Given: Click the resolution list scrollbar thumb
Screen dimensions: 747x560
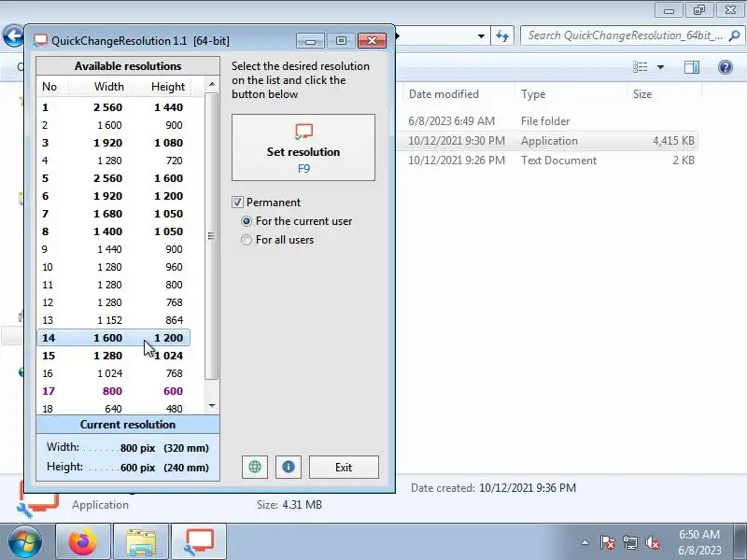Looking at the screenshot, I should (212, 236).
